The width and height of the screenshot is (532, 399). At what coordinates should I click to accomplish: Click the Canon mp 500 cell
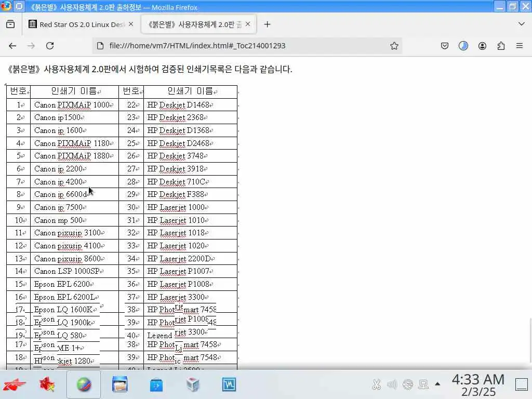click(x=75, y=220)
